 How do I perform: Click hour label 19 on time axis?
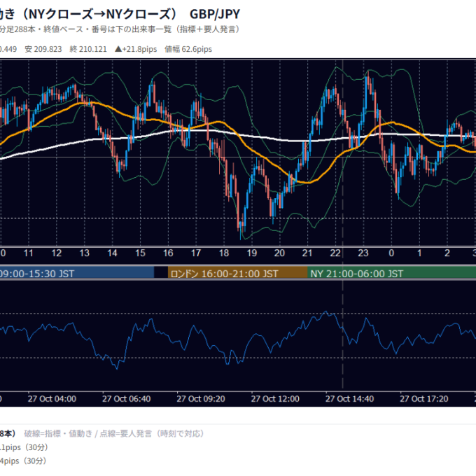coord(252,253)
